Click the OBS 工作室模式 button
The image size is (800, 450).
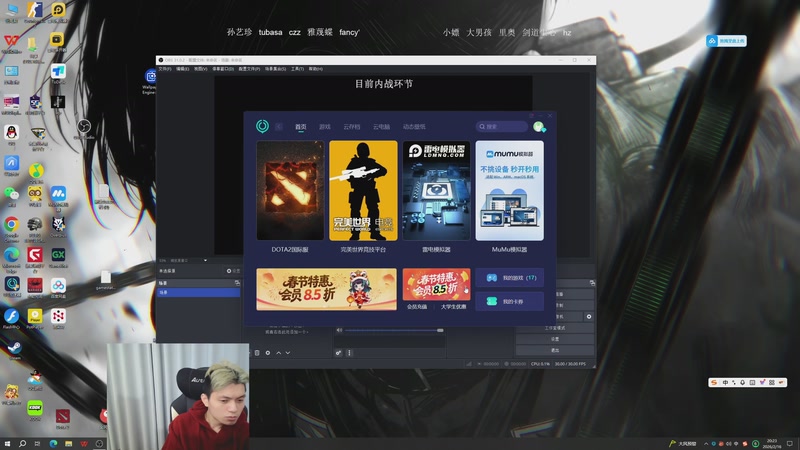555,328
